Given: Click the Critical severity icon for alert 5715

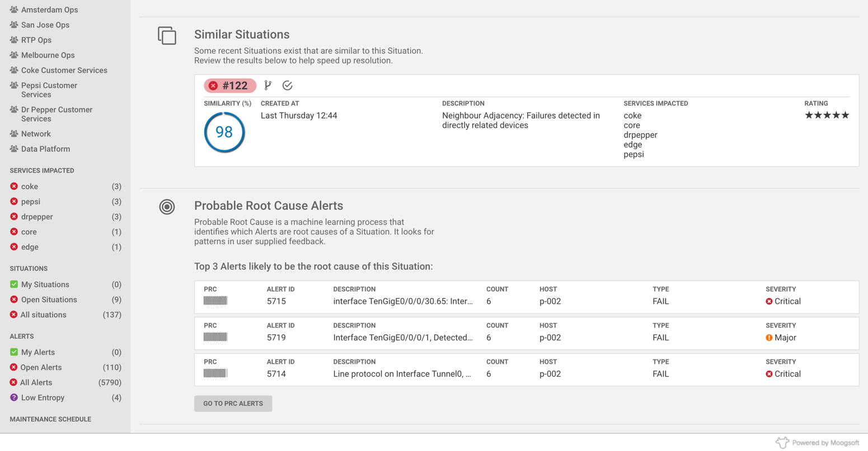Looking at the screenshot, I should click(769, 302).
